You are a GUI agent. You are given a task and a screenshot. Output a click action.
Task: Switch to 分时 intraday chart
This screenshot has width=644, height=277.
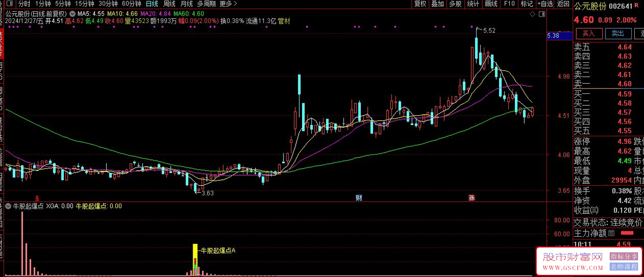24,4
